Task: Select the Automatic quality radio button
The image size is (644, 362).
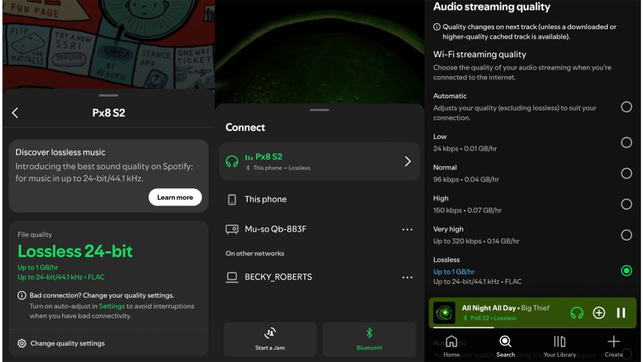Action: 626,107
